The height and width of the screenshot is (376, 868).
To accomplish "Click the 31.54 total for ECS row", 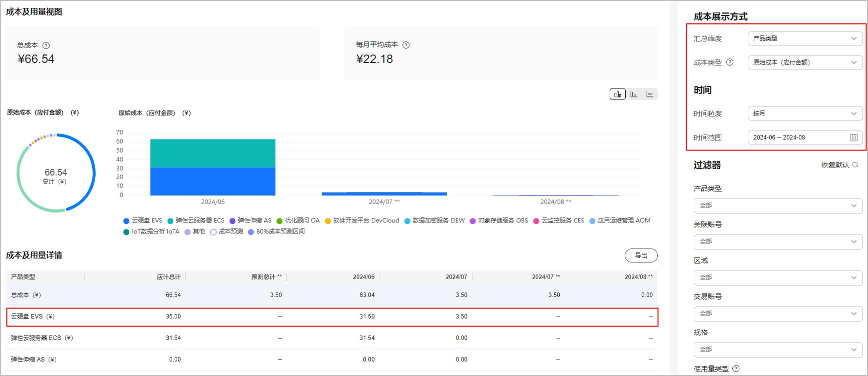I will (173, 338).
